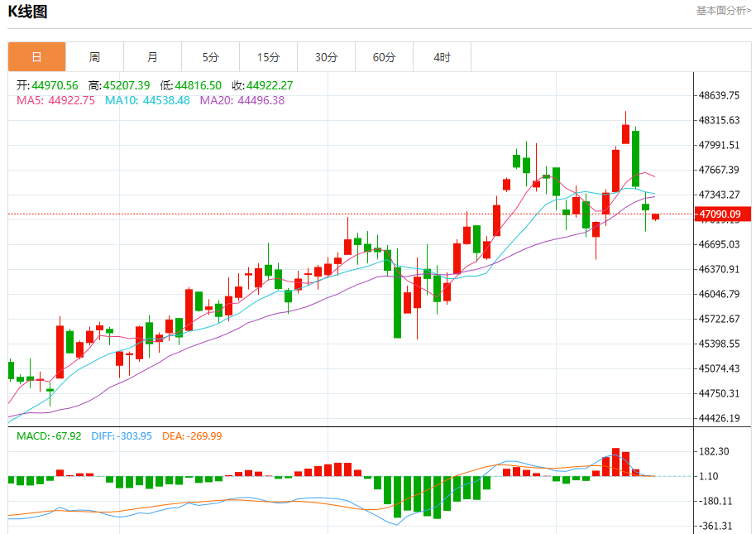Click the 45074.43 price axis label
Screen dimensions: 756x534
click(x=720, y=368)
